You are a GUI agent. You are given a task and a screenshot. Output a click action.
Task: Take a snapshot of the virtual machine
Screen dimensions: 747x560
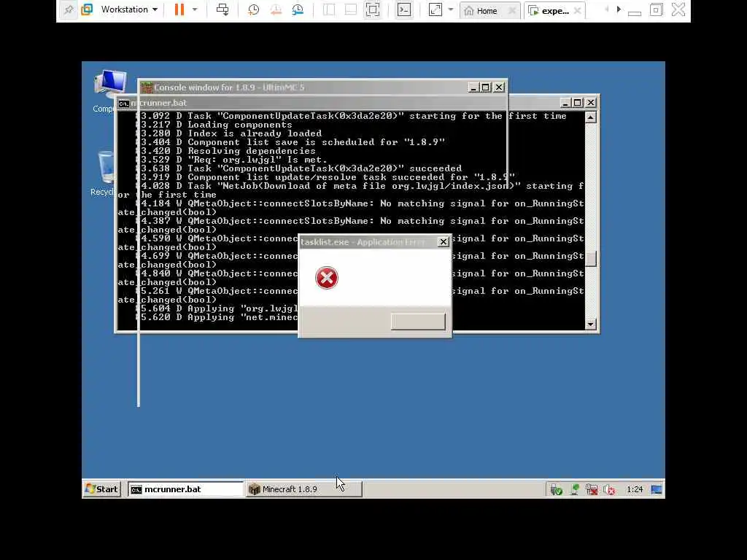pyautogui.click(x=253, y=10)
